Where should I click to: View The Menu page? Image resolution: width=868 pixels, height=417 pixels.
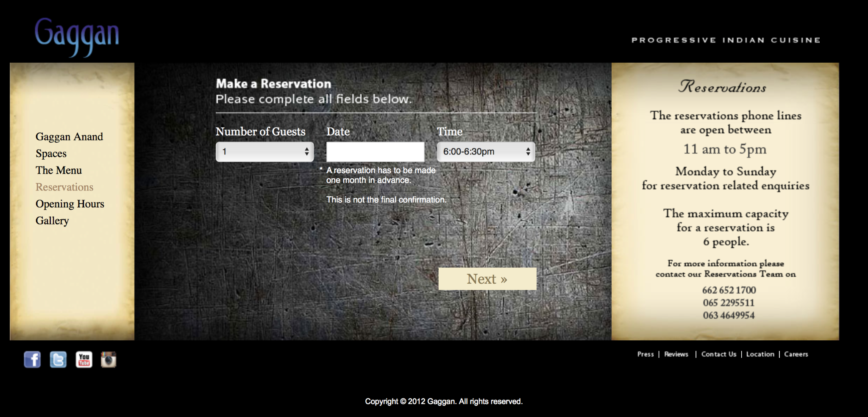(x=58, y=170)
